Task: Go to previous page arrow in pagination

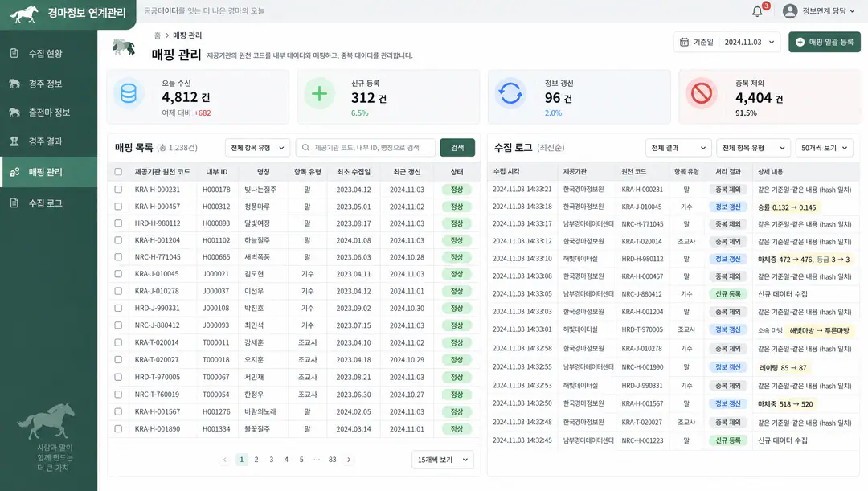Action: coord(225,460)
